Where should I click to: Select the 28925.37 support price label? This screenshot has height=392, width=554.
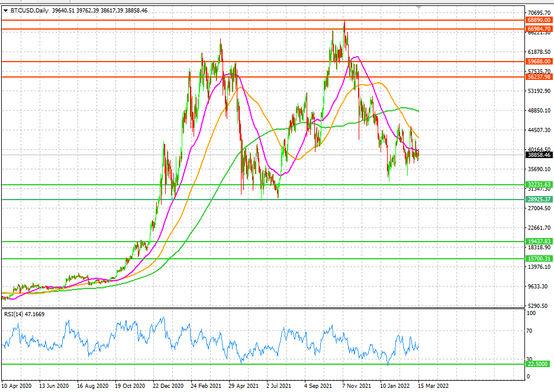539,200
